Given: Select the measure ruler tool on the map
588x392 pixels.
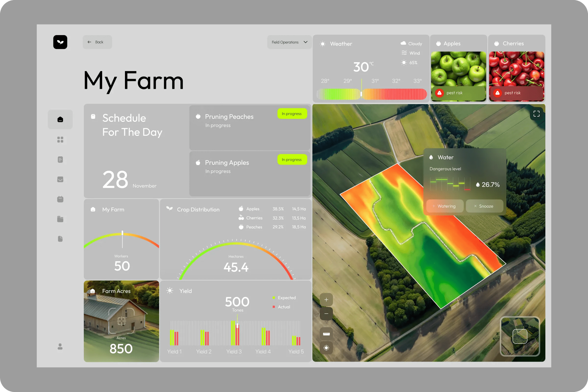Looking at the screenshot, I should tap(326, 334).
